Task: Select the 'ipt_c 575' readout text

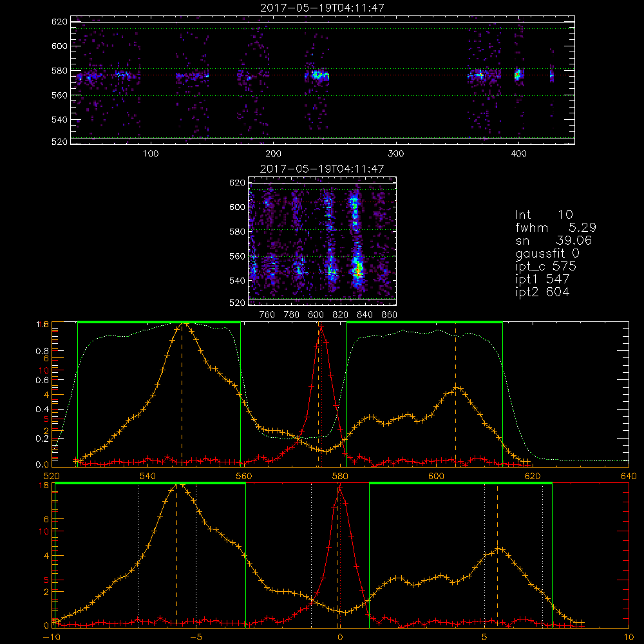Action: point(546,267)
